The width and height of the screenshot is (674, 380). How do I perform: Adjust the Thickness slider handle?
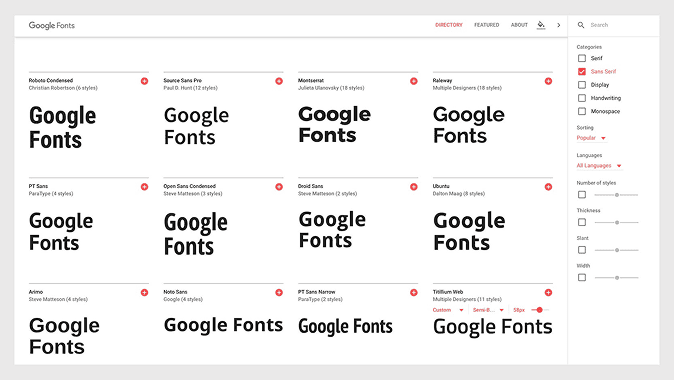click(617, 222)
